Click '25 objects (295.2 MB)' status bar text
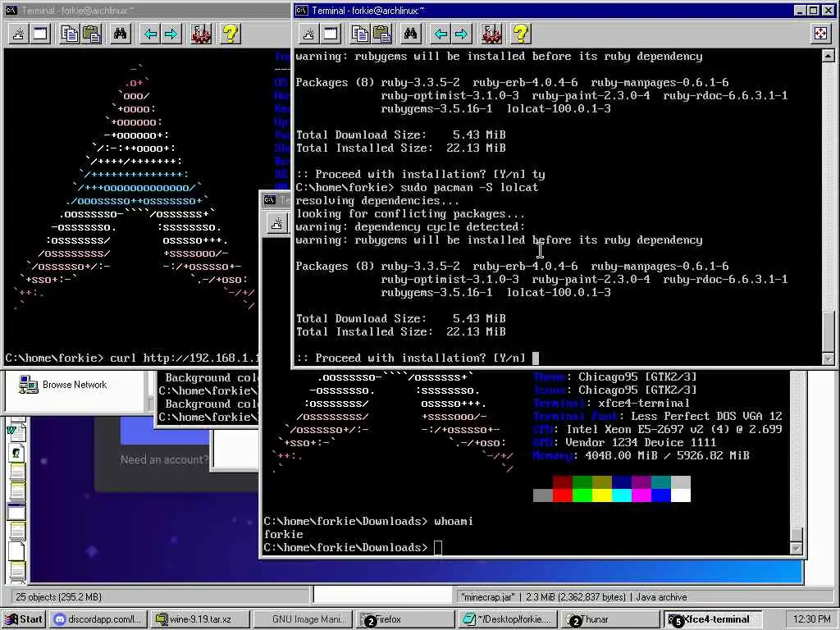 click(x=58, y=597)
